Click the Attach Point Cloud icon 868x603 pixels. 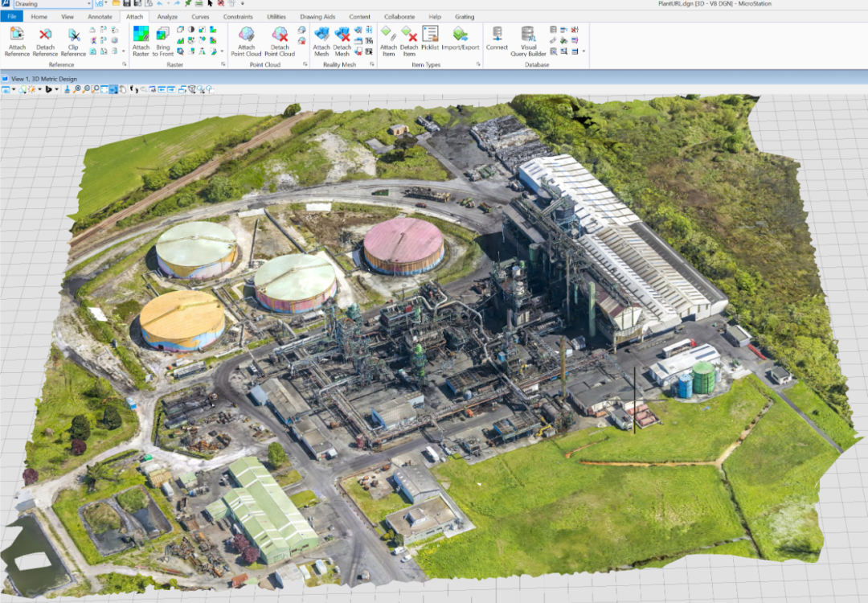click(x=247, y=35)
